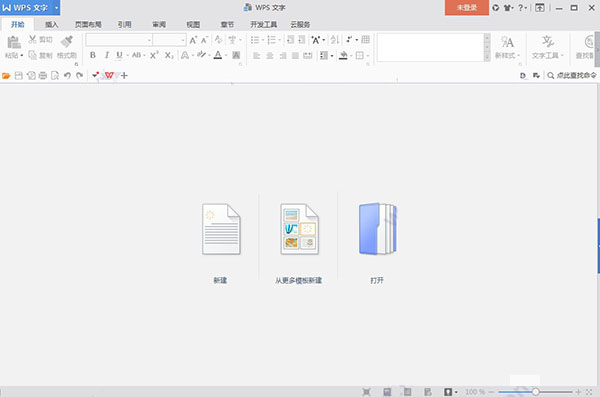Click the Save floppy disk icon
This screenshot has width=600, height=397.
point(18,76)
